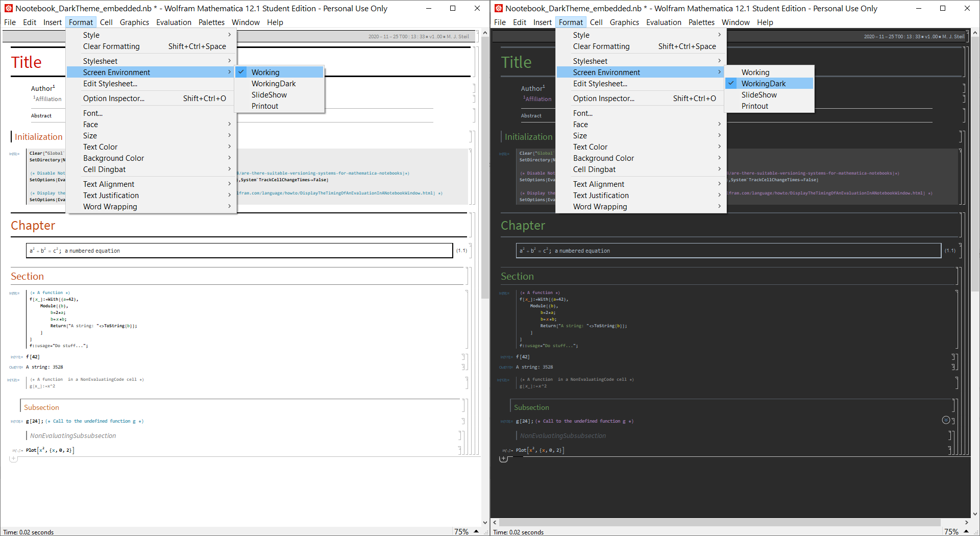Viewport: 980px width, 536px height.
Task: Click the Mathematica app icon in right title bar
Action: point(498,8)
